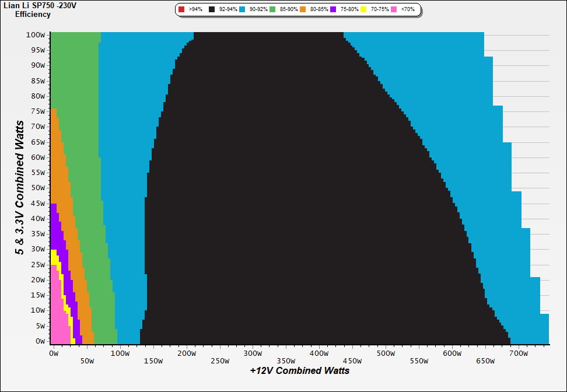Screen dimensions: 567x392
Task: Click the '5 & 3.3V Combined Watts' axis title
Action: click(x=20, y=187)
